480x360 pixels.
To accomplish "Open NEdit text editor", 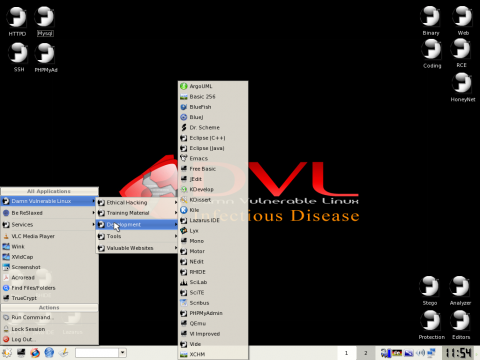I will coord(213,262).
